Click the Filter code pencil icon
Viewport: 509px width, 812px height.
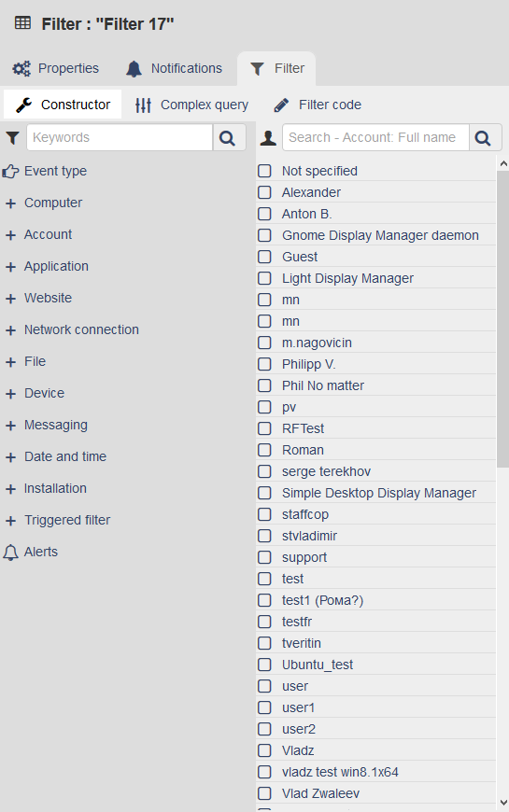coord(281,105)
